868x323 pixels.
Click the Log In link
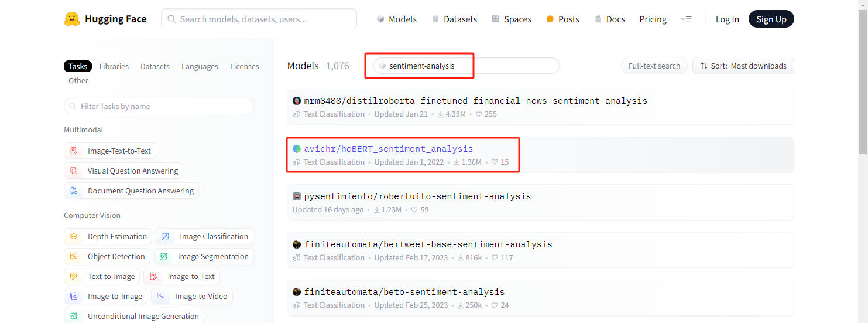pos(728,19)
